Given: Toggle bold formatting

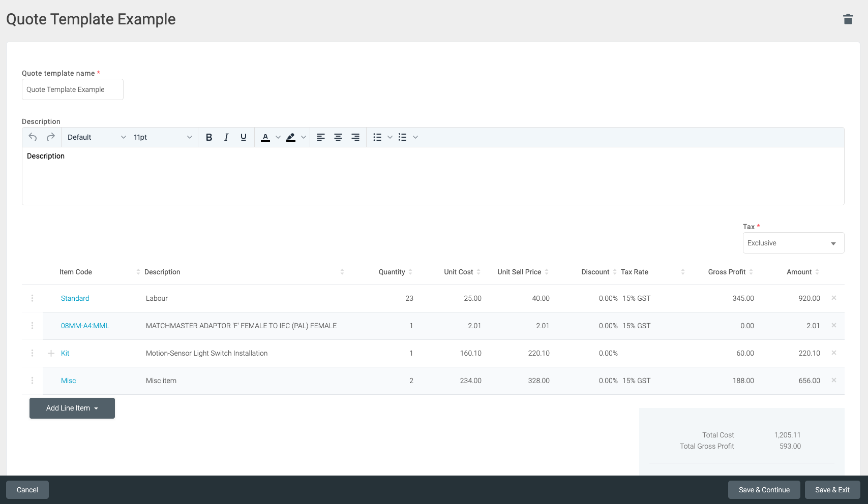Looking at the screenshot, I should [209, 137].
